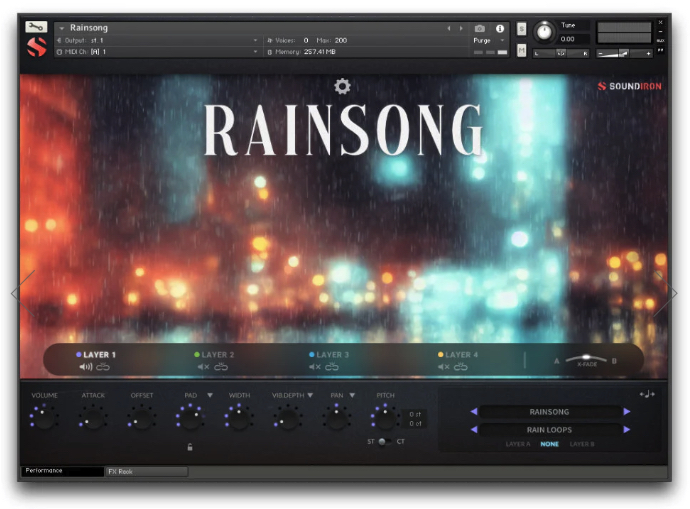Select the NONE layer option

pos(550,444)
